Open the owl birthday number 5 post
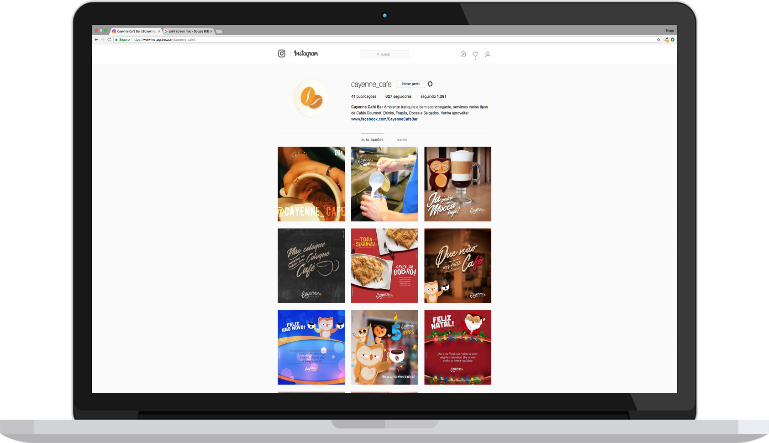Image resolution: width=769 pixels, height=443 pixels. point(384,347)
